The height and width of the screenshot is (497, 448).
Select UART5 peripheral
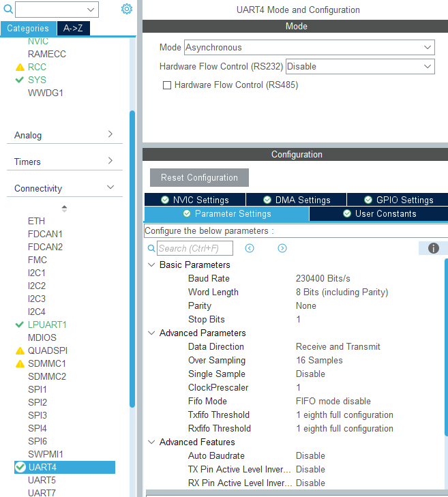42,481
